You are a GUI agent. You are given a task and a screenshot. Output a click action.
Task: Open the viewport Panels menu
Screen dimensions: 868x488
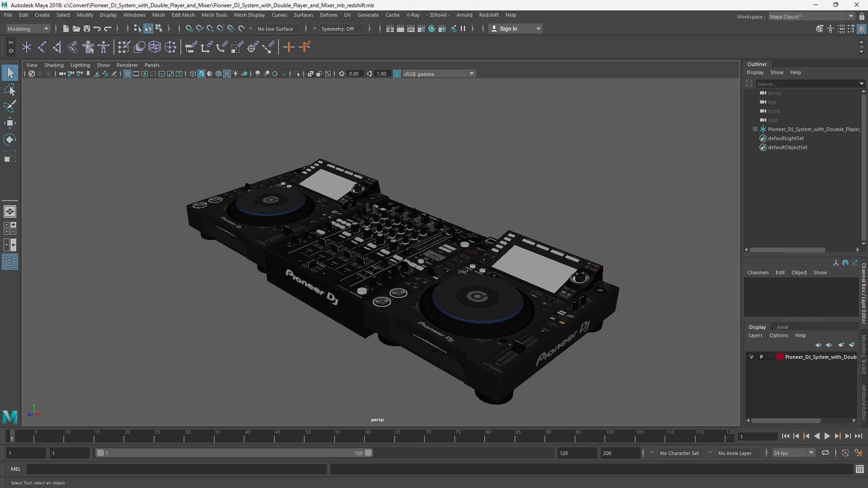point(152,65)
